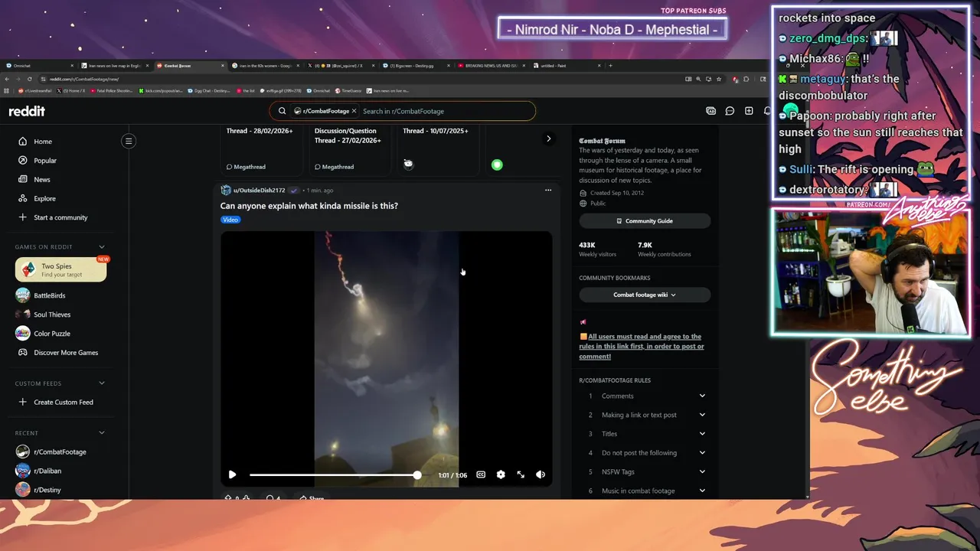Image resolution: width=980 pixels, height=551 pixels.
Task: Focus the Search in r/CombatFootage field
Action: tap(444, 111)
